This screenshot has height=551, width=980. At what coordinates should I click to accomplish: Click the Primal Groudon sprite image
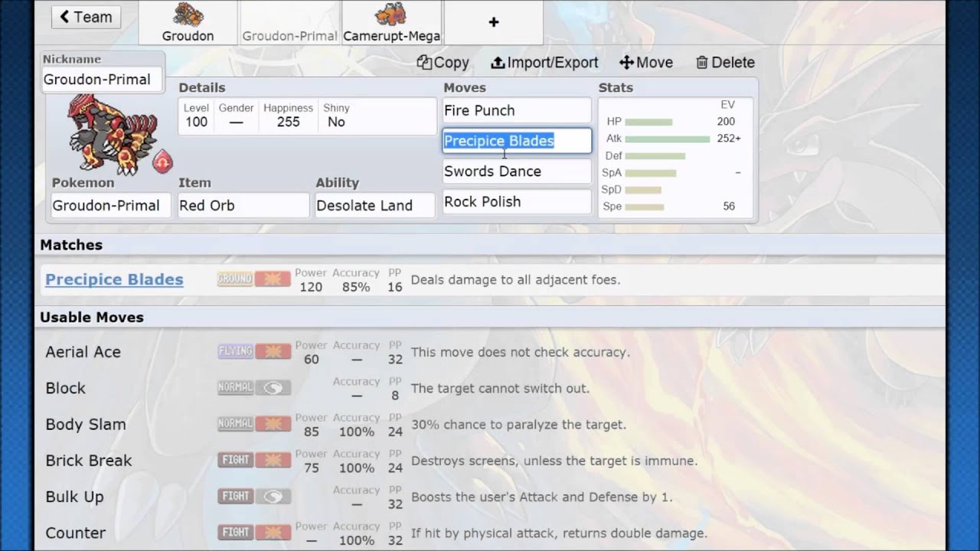pyautogui.click(x=113, y=136)
